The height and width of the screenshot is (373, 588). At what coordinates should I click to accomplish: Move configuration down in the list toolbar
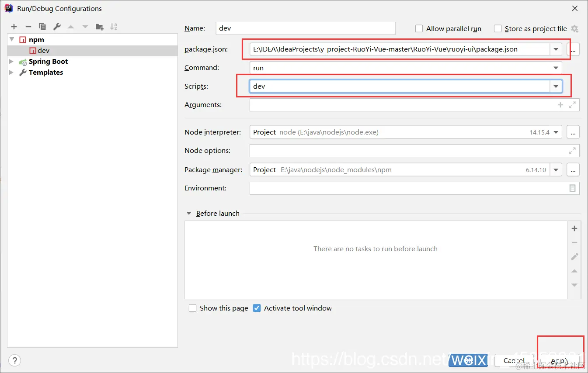85,27
